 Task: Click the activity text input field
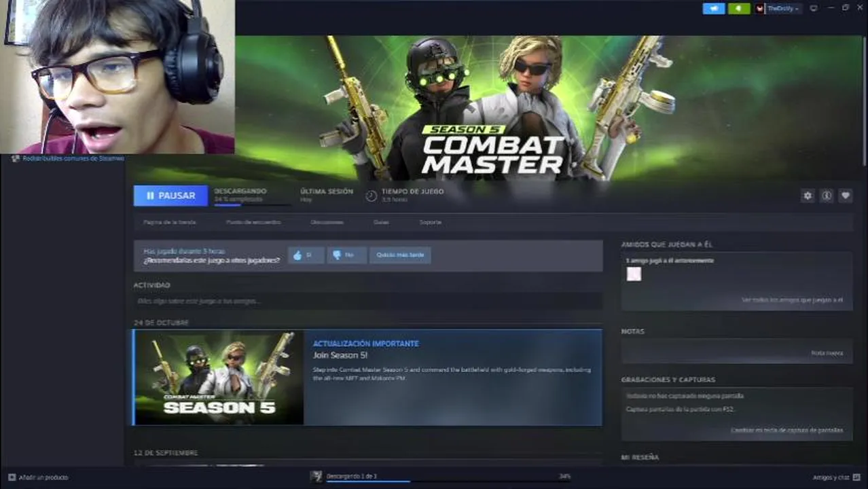point(367,301)
